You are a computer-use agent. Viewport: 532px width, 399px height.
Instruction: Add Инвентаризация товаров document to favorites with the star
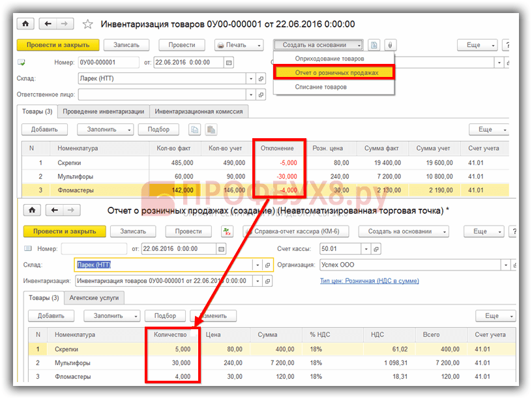coord(87,24)
